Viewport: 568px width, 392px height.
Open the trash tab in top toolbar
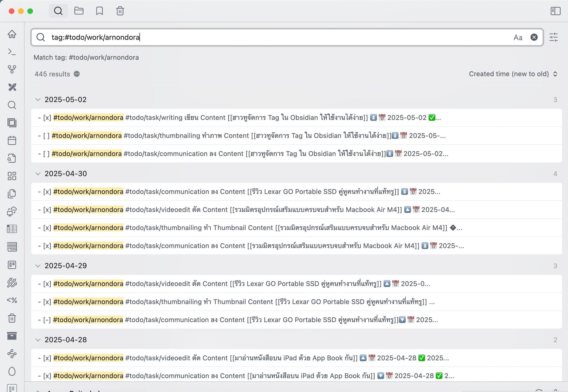120,11
